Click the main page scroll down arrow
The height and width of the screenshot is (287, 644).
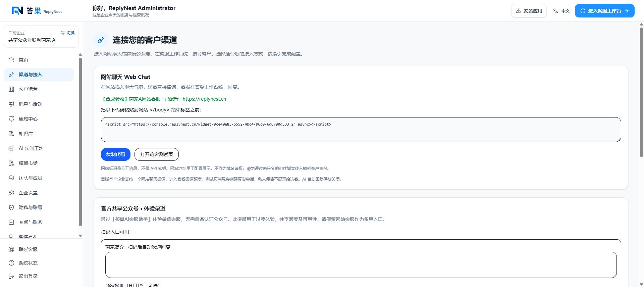(641, 285)
